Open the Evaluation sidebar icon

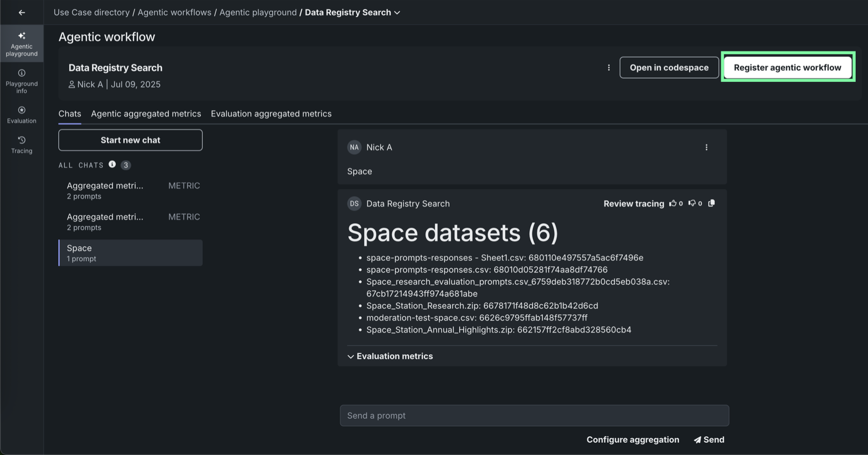pos(22,115)
